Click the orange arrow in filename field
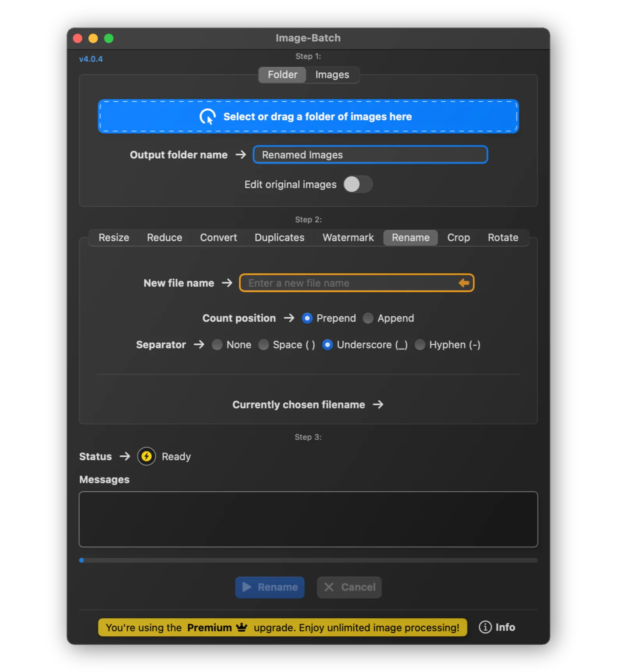Viewport: 617px width, 672px height. (464, 283)
